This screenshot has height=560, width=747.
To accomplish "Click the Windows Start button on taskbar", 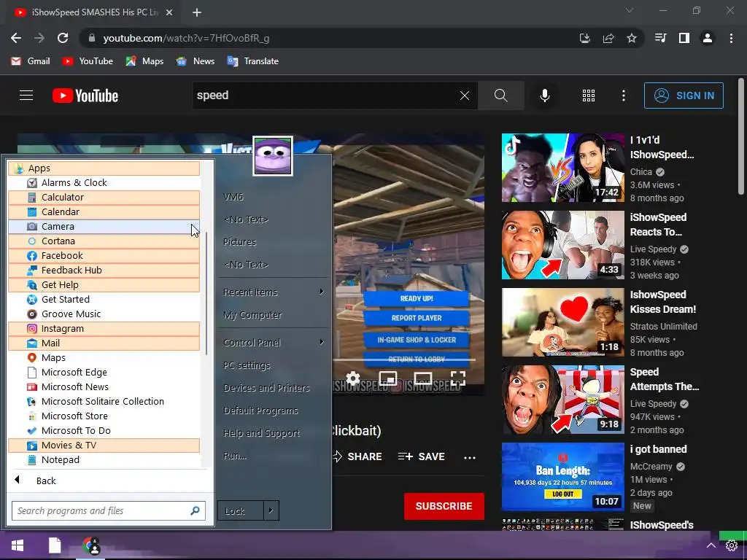I will tap(18, 545).
